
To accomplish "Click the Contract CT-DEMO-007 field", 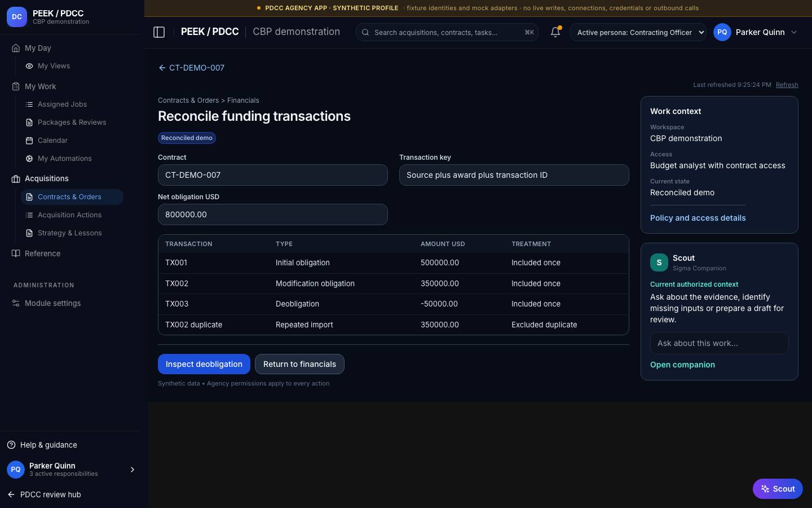I will click(x=273, y=175).
